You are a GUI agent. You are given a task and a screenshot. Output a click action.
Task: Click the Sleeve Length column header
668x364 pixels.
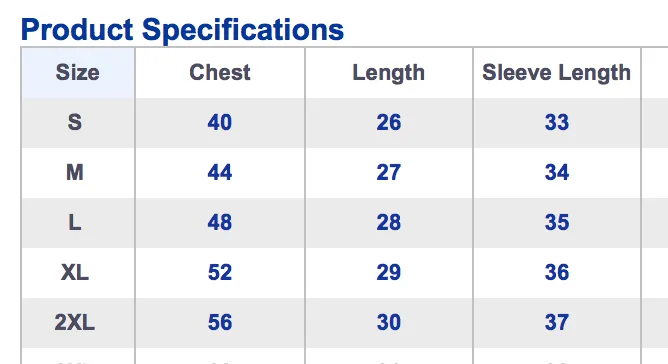(556, 73)
